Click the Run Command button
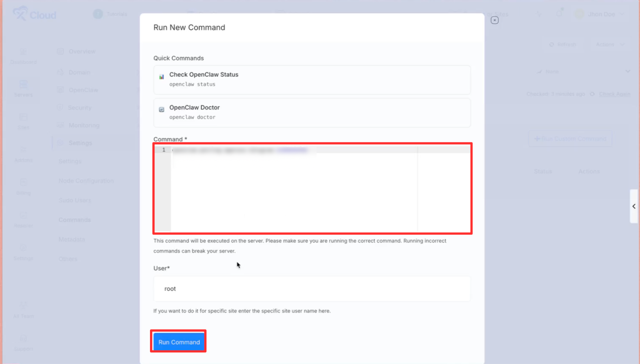This screenshot has width=640, height=364. point(179,342)
